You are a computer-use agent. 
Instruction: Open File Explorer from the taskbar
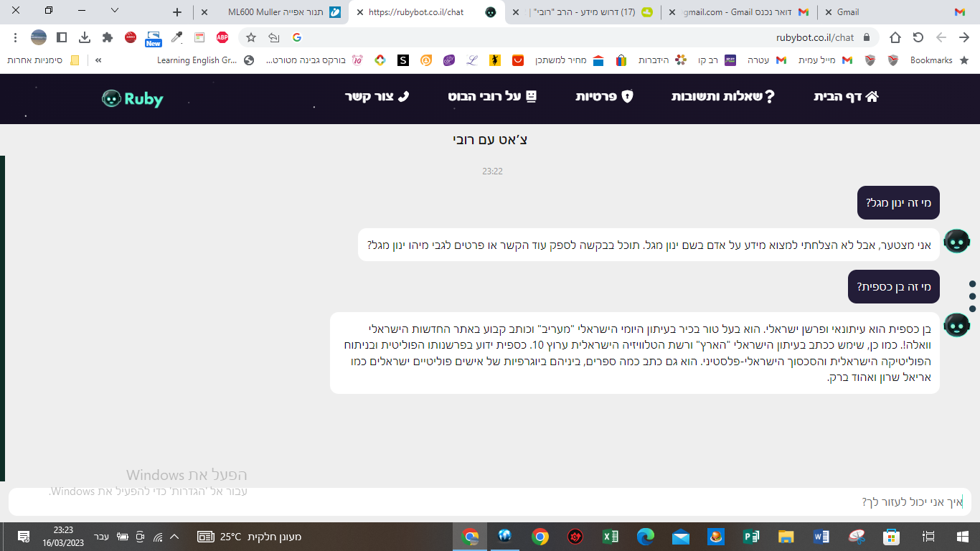(x=786, y=537)
